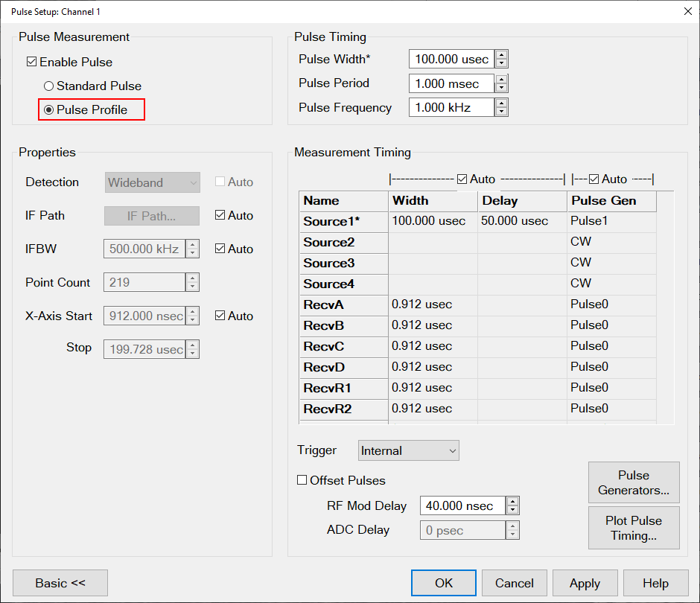
Task: Toggle Auto checkbox above Width and Delay columns
Action: click(x=462, y=179)
